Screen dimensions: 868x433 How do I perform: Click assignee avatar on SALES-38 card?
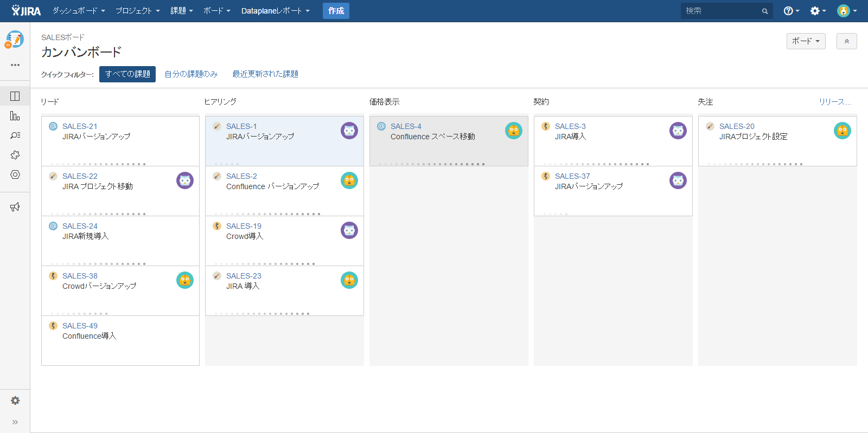pos(185,280)
